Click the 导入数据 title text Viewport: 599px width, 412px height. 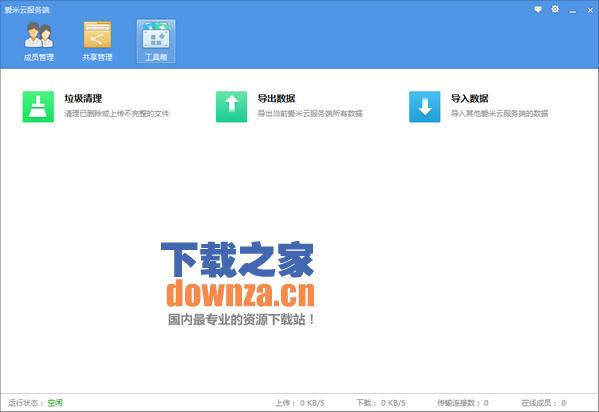tap(469, 99)
